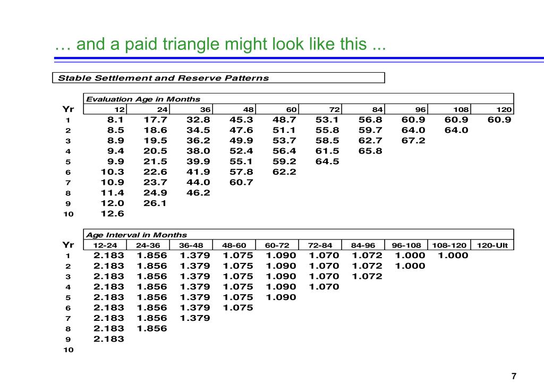Select the 48-60 interval header
The height and width of the screenshot is (392, 544).
point(234,245)
